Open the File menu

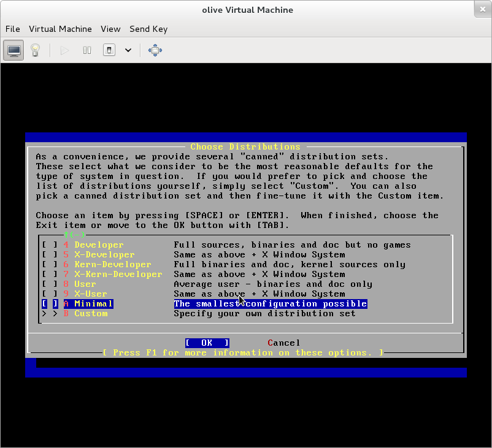[12, 29]
